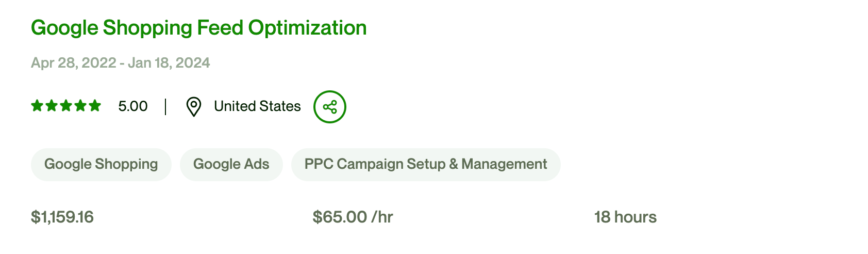This screenshot has height=254, width=868.
Task: Click the PPC Campaign Setup & Management tag
Action: tap(425, 164)
